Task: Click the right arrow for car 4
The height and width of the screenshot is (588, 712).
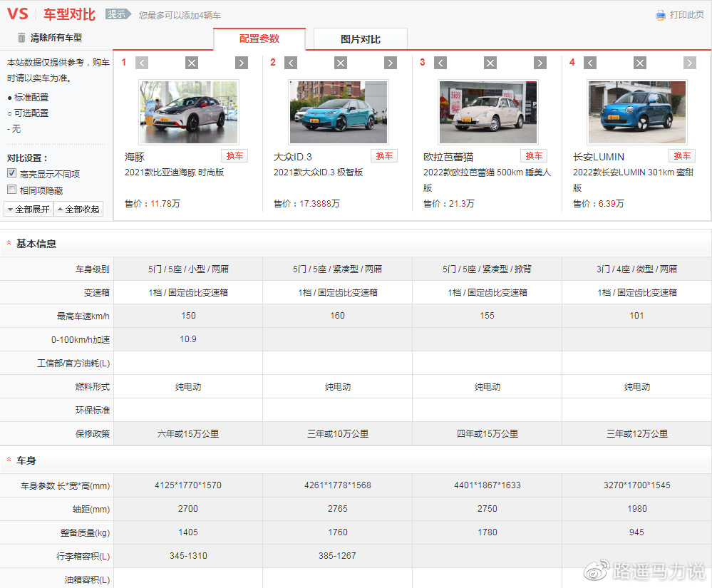Action: pyautogui.click(x=690, y=63)
